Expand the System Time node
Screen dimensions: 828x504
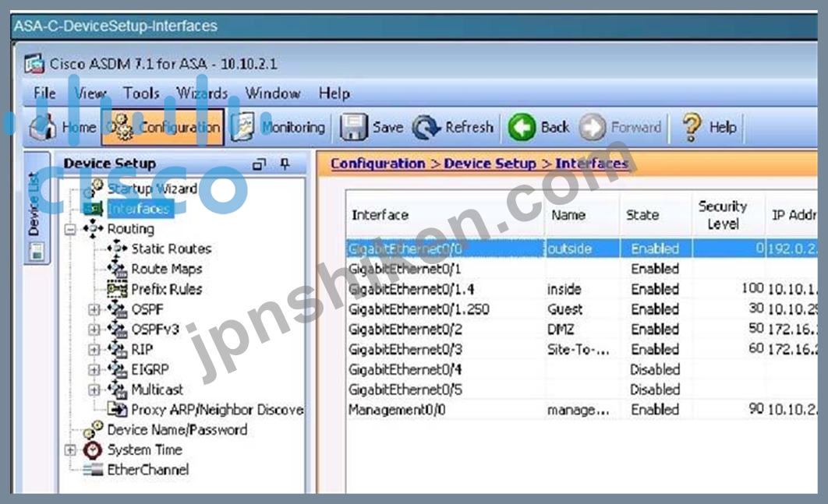70,450
